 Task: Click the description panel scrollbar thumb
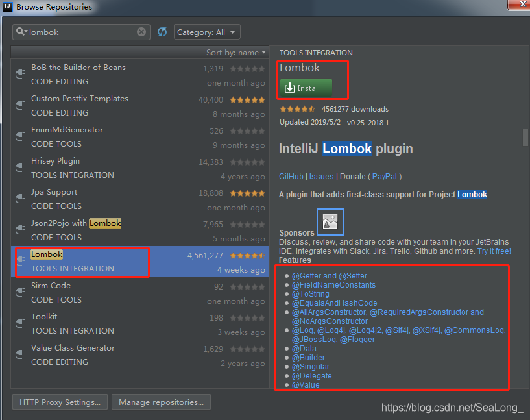(525, 137)
